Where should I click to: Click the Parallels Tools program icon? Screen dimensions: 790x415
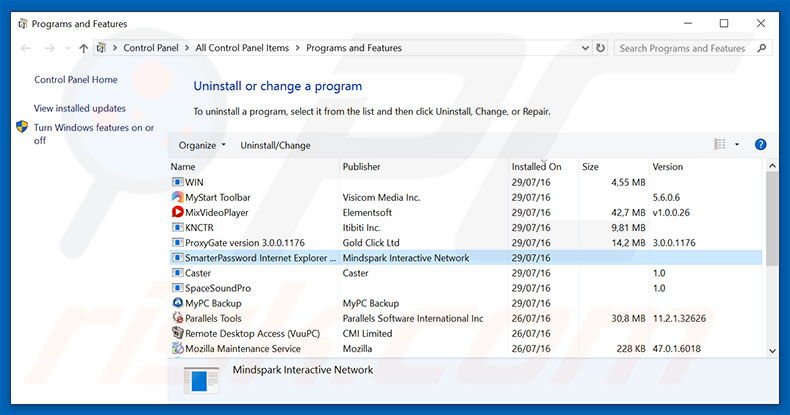[x=177, y=318]
